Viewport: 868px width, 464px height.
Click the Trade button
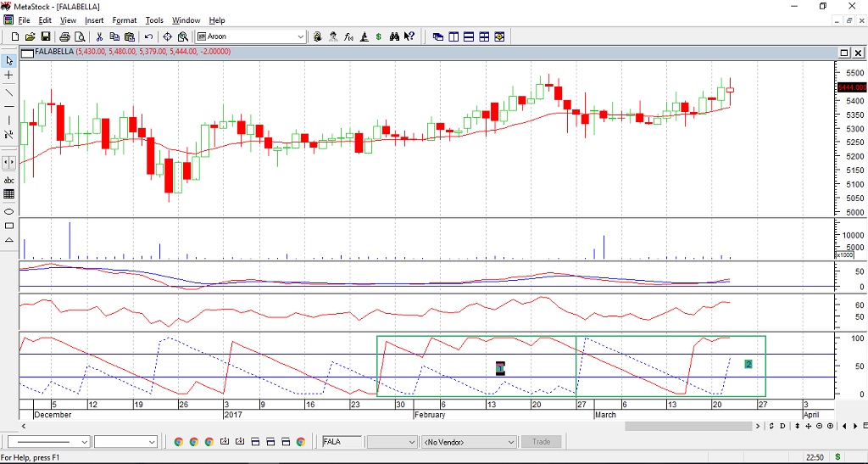coord(542,442)
